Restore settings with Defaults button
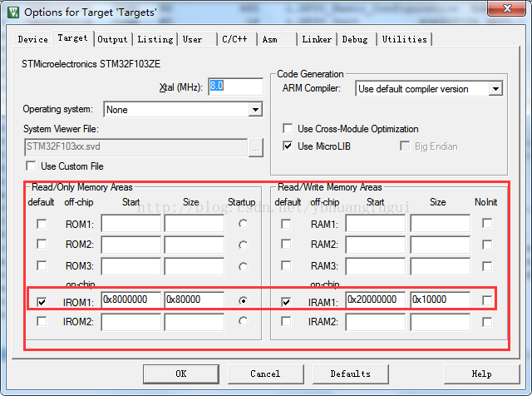Image resolution: width=532 pixels, height=396 pixels. 350,374
